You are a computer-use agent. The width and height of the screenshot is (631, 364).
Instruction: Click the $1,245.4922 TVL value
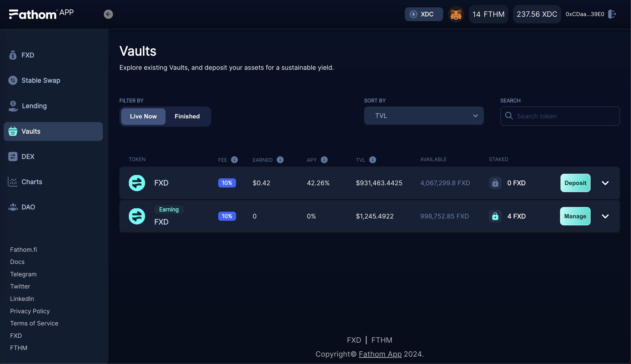click(x=375, y=216)
